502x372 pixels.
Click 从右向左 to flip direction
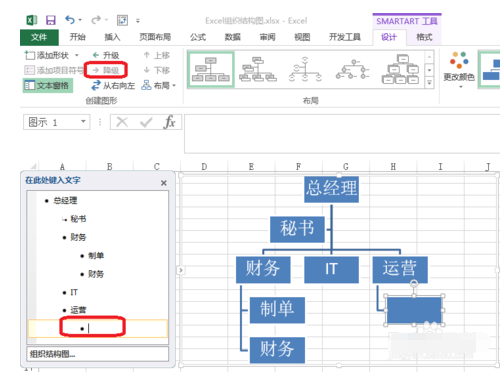[x=113, y=86]
